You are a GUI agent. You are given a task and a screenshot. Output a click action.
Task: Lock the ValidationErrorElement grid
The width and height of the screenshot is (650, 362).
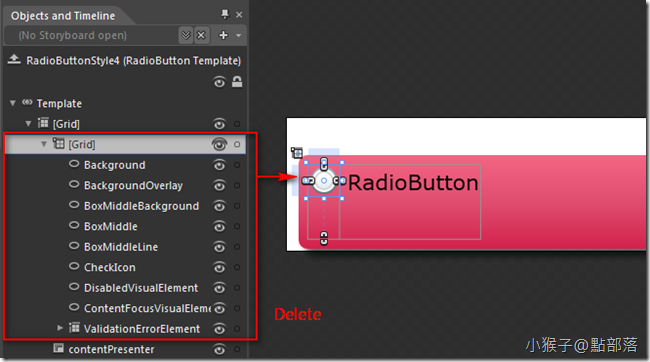237,329
